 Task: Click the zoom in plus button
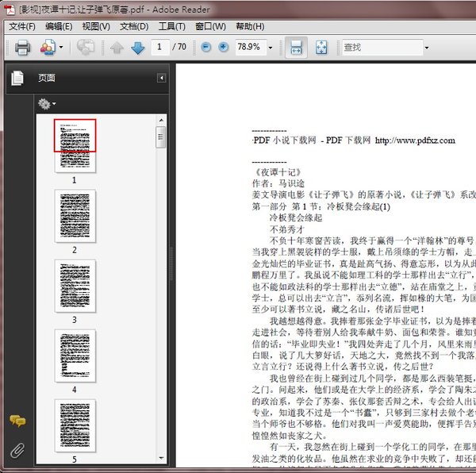pyautogui.click(x=223, y=48)
